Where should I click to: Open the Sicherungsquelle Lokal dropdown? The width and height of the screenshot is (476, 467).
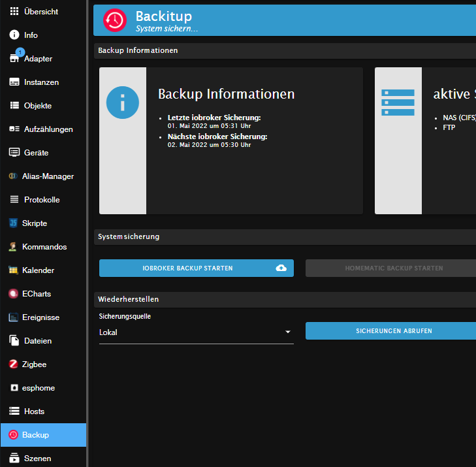click(196, 332)
